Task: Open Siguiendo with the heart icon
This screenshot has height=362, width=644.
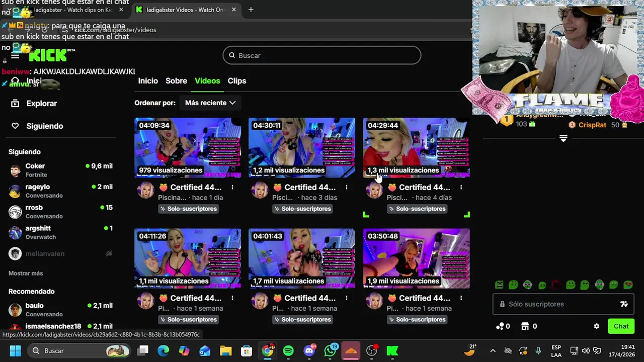Action: coord(37,126)
